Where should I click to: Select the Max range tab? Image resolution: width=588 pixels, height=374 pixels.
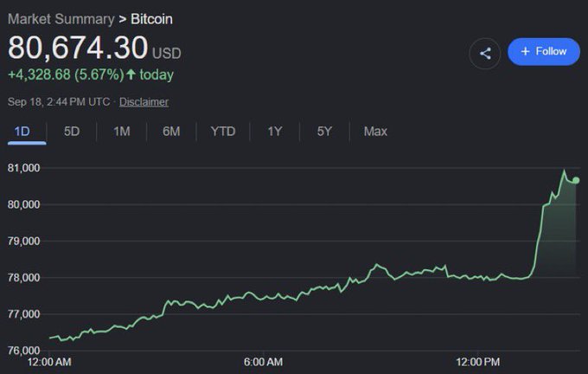tap(375, 132)
